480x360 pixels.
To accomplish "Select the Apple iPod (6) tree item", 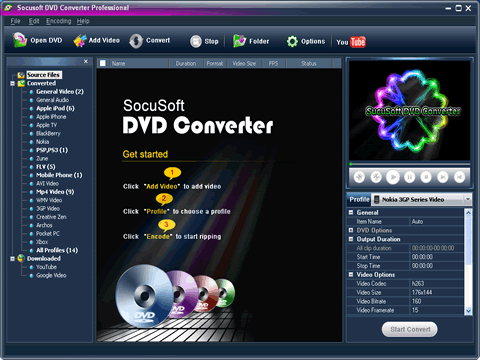I will [55, 108].
